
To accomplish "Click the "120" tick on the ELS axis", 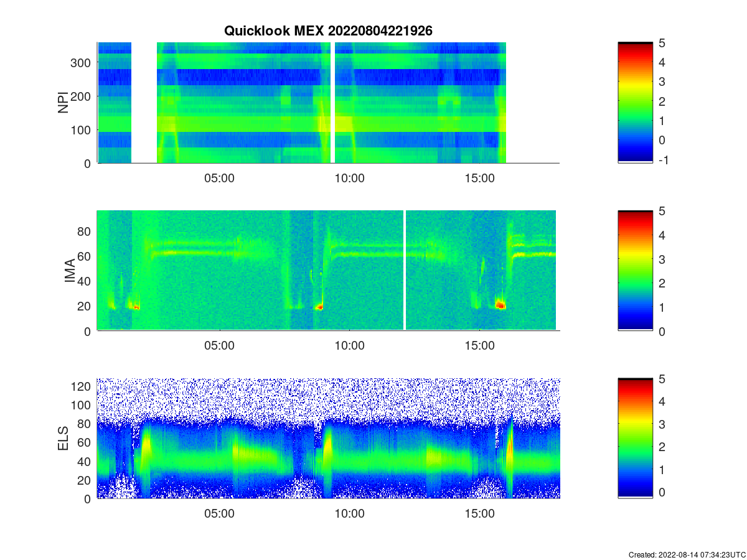I will click(82, 386).
